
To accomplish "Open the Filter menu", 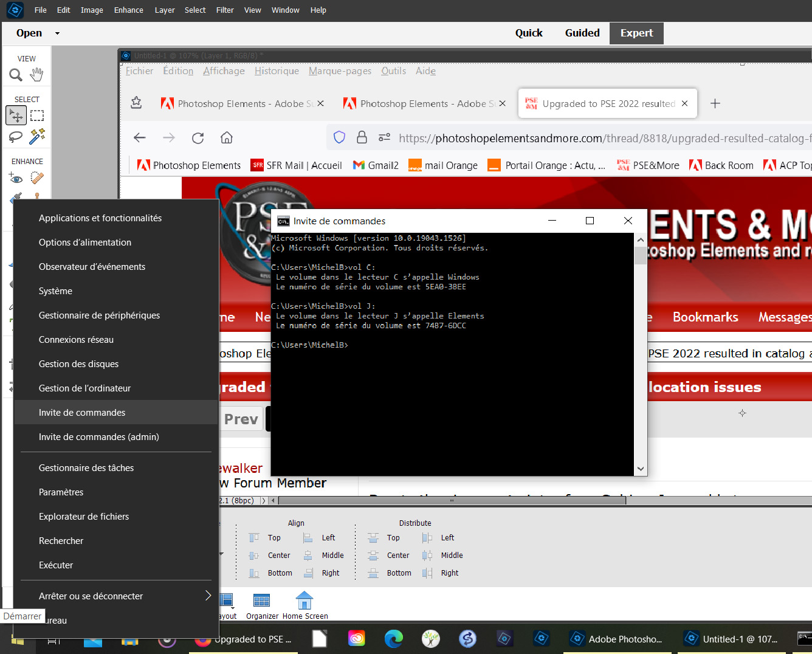I will click(225, 10).
